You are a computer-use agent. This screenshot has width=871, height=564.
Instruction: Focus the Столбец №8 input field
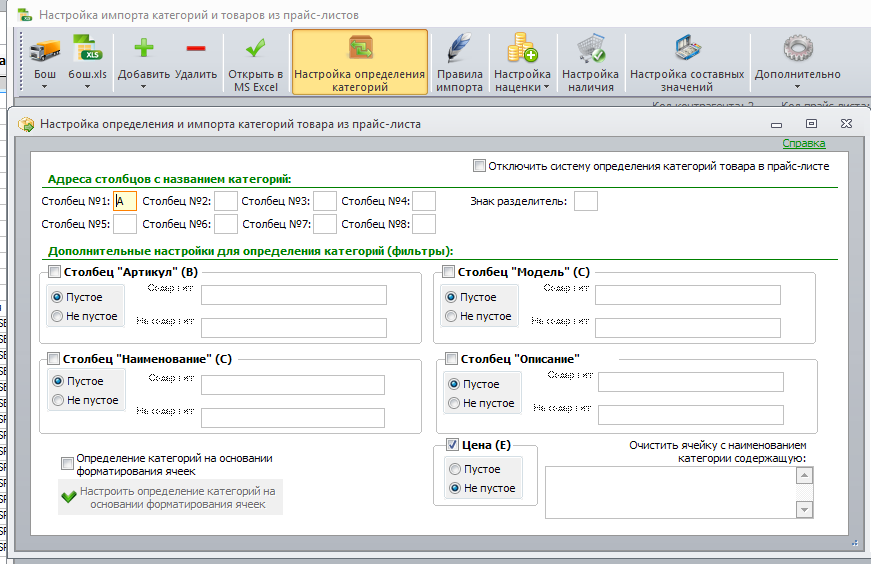(x=424, y=224)
